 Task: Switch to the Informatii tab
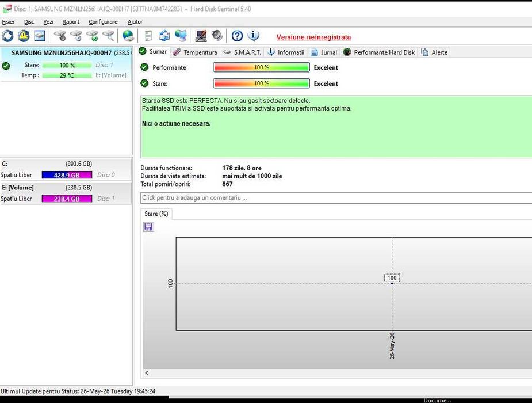(x=286, y=52)
